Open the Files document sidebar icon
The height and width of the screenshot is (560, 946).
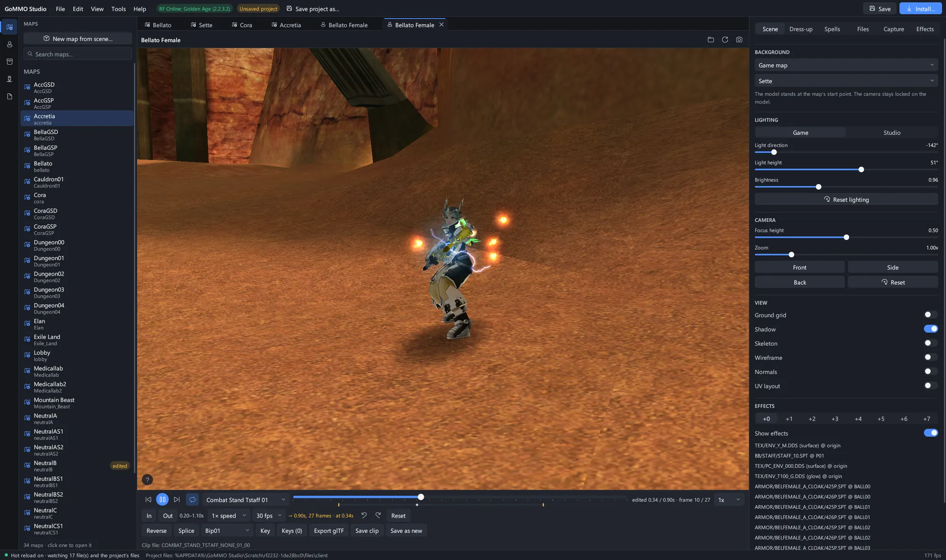9,96
